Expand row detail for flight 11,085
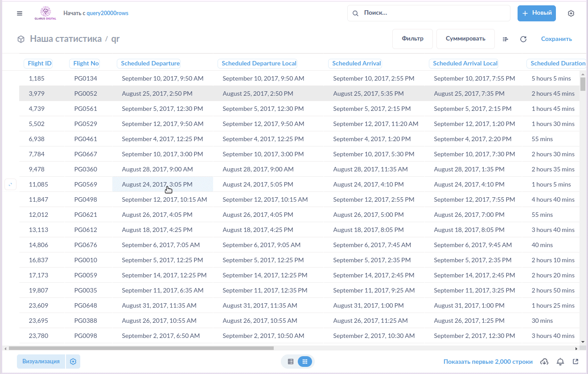Image resolution: width=588 pixels, height=374 pixels. pyautogui.click(x=10, y=184)
